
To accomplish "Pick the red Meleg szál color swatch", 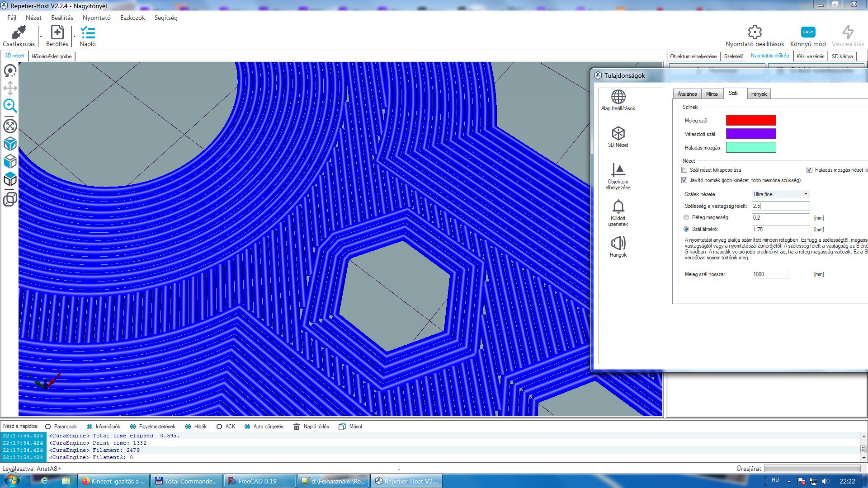I will pos(750,120).
